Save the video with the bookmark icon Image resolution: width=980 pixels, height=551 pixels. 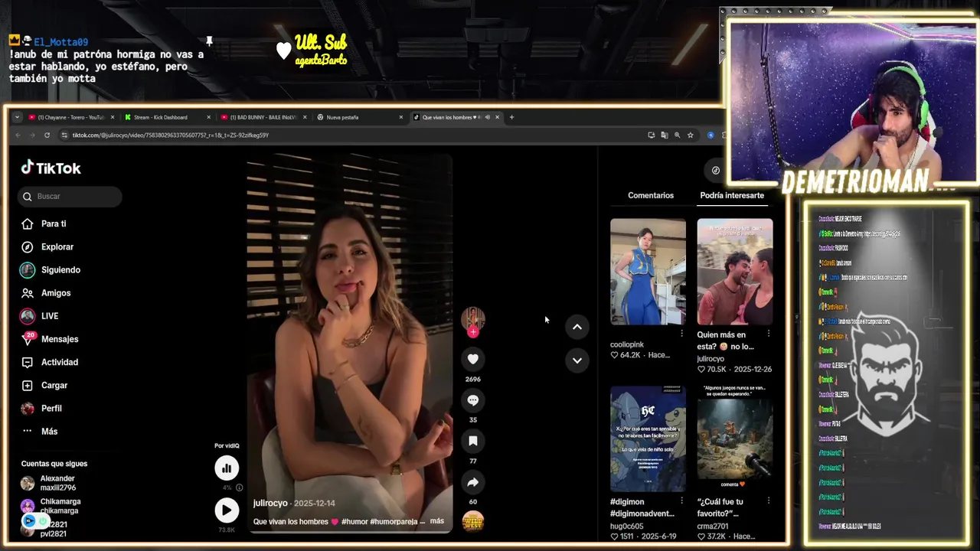coord(472,441)
